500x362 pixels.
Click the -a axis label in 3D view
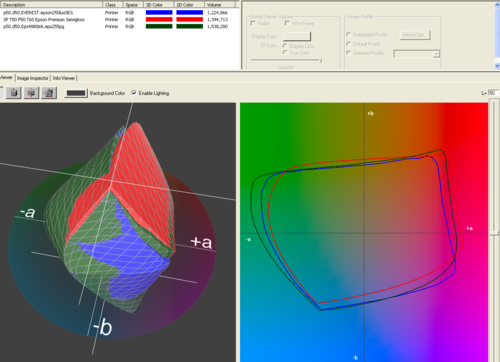[x=27, y=212]
